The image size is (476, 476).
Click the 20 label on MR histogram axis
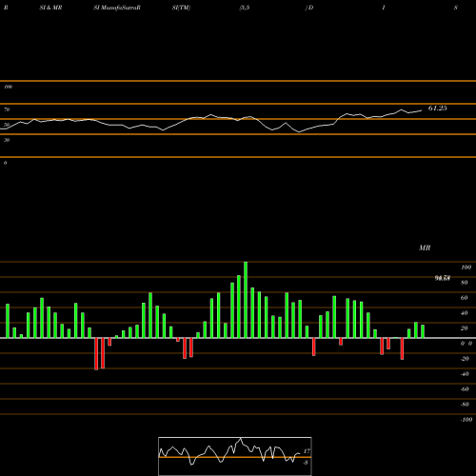[465, 328]
